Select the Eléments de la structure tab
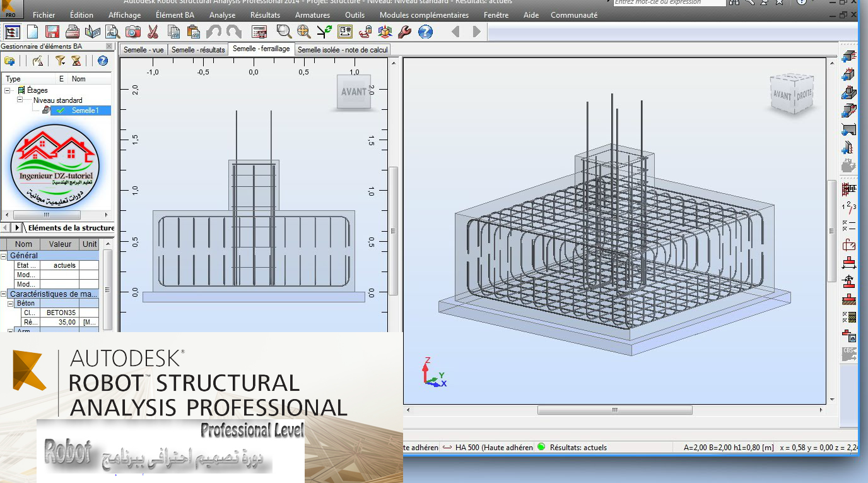This screenshot has width=868, height=483. [71, 228]
